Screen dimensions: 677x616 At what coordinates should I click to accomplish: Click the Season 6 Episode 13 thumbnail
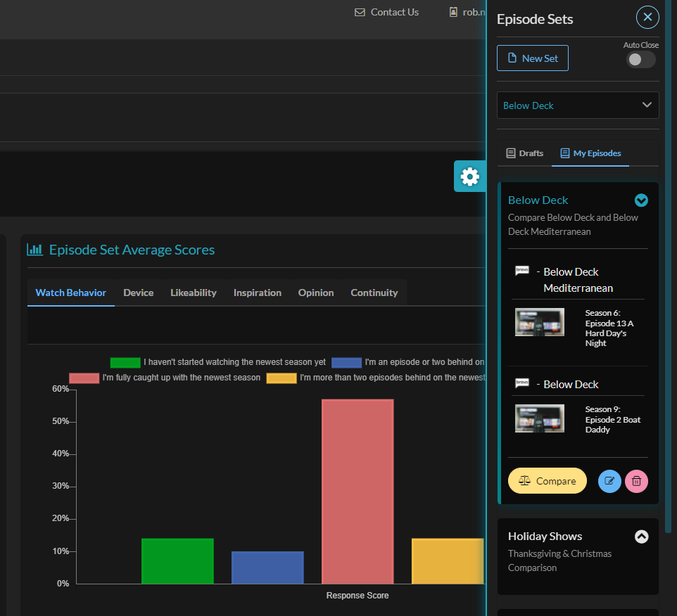pos(540,322)
